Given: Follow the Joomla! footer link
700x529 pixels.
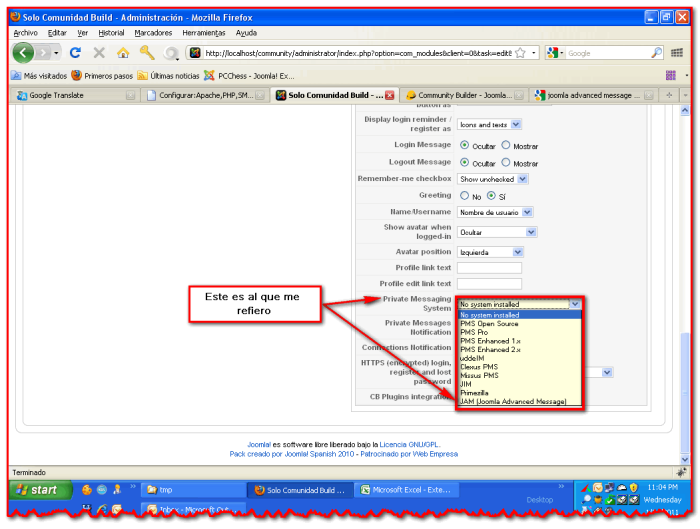Looking at the screenshot, I should tap(259, 445).
